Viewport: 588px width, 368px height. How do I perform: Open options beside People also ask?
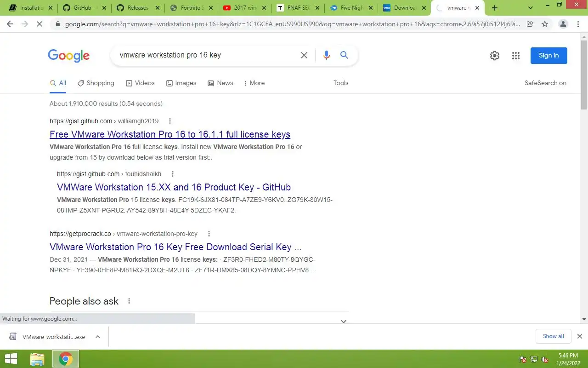coord(129,301)
